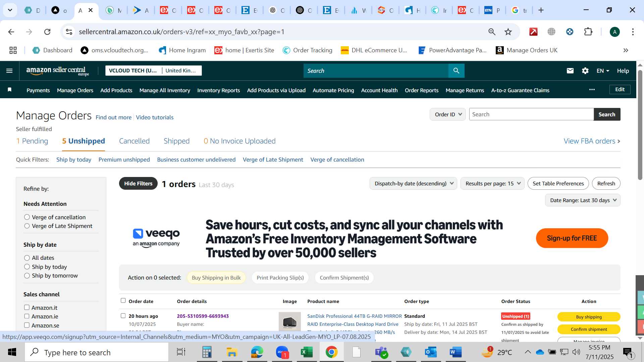Open the Dispatch-by date sort dropdown
The height and width of the screenshot is (362, 644).
click(x=413, y=183)
